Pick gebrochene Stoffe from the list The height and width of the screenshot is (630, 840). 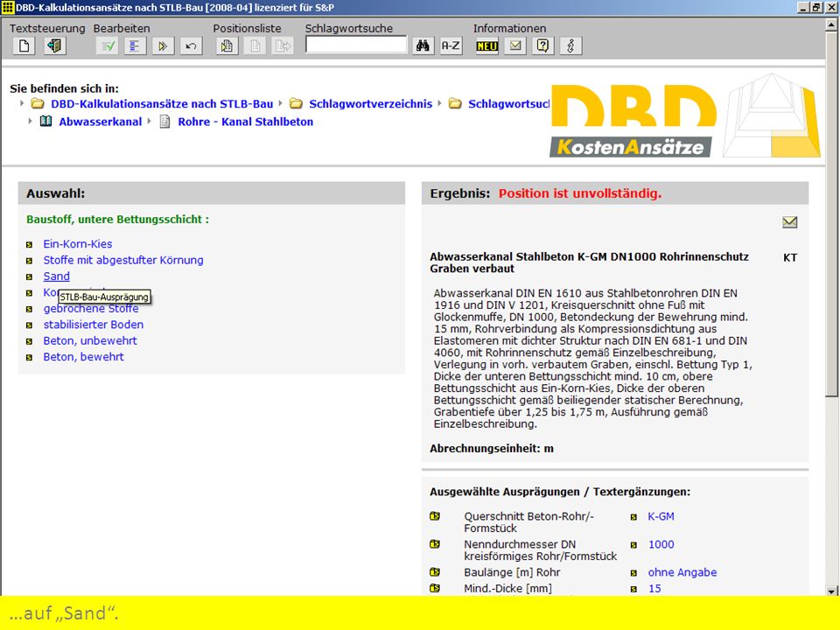91,309
